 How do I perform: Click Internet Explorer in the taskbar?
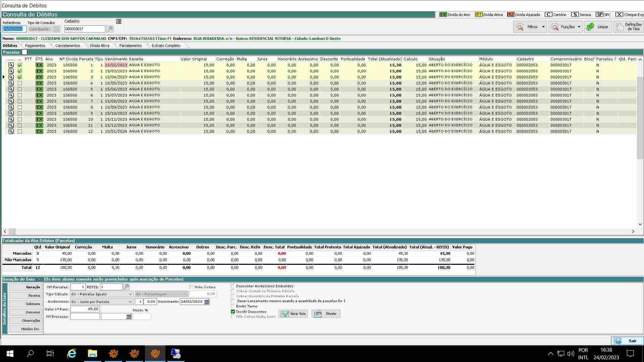pos(72,353)
